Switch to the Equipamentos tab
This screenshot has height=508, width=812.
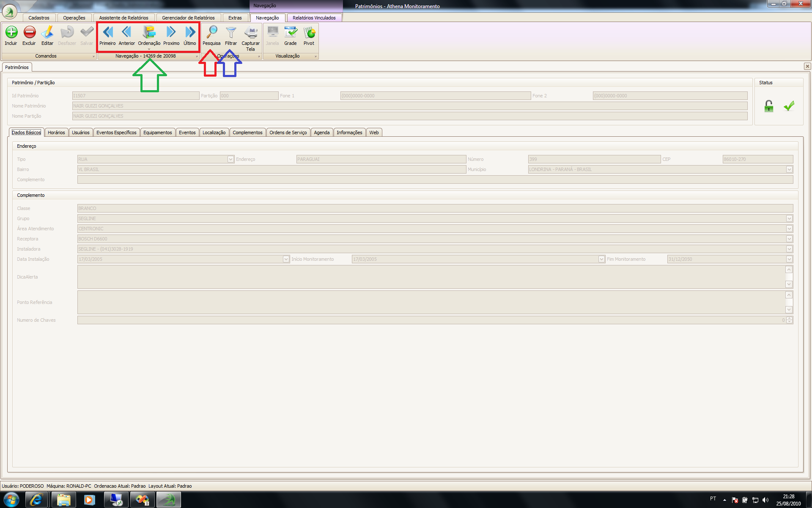coord(157,133)
